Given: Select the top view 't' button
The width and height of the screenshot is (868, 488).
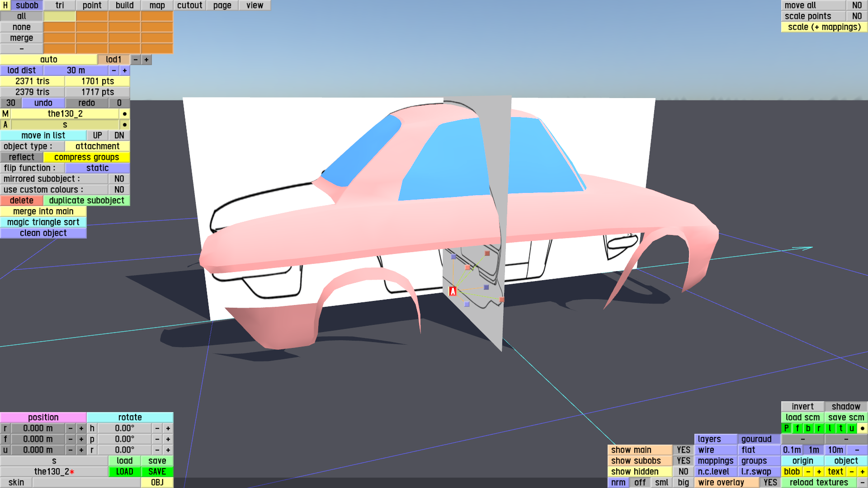Looking at the screenshot, I should [x=840, y=428].
